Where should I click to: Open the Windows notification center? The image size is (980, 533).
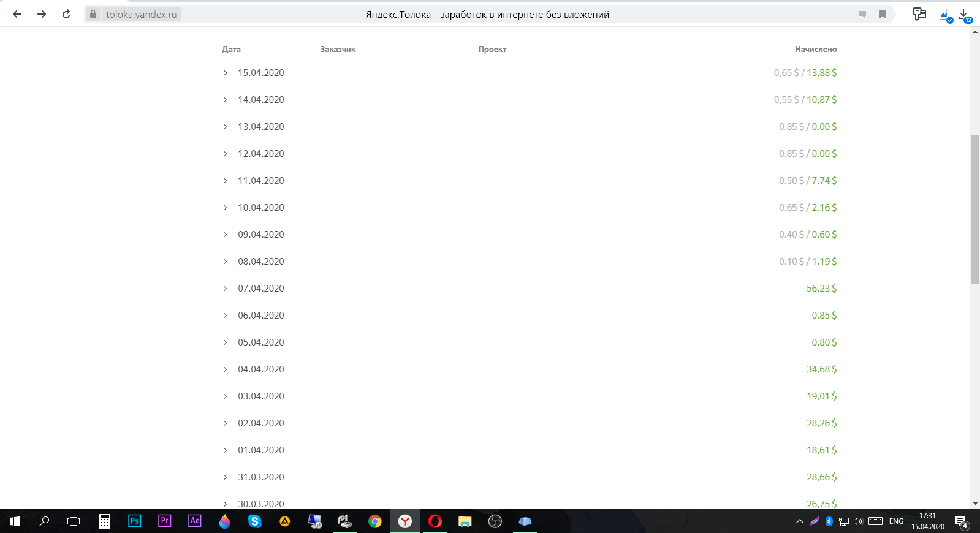tap(961, 521)
